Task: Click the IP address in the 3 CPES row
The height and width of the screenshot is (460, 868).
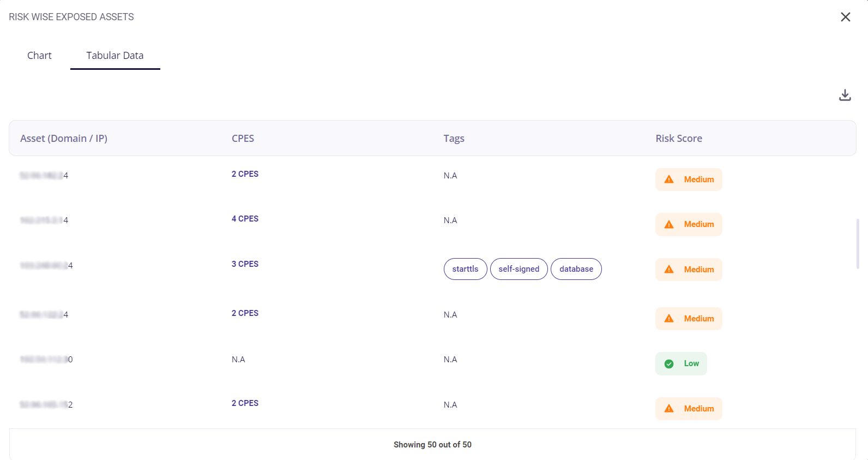Action: (x=46, y=266)
